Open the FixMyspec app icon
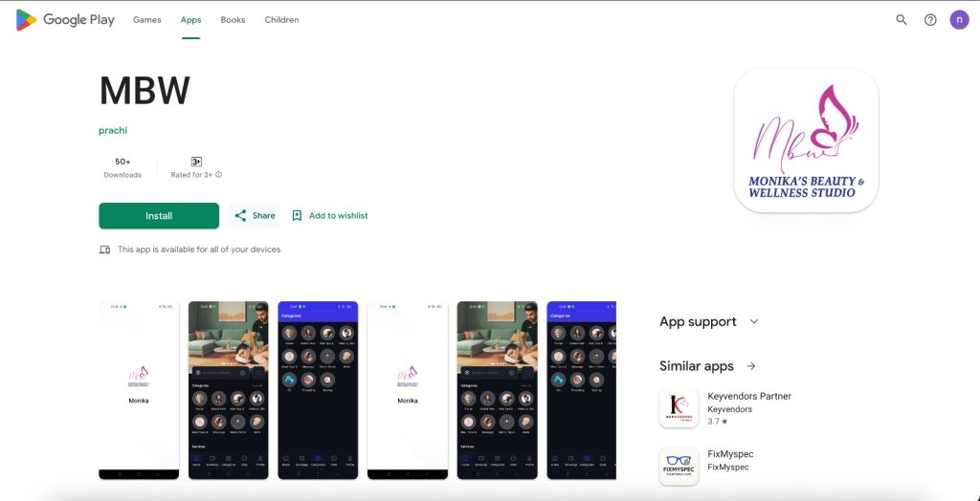Image resolution: width=980 pixels, height=501 pixels. coord(679,466)
